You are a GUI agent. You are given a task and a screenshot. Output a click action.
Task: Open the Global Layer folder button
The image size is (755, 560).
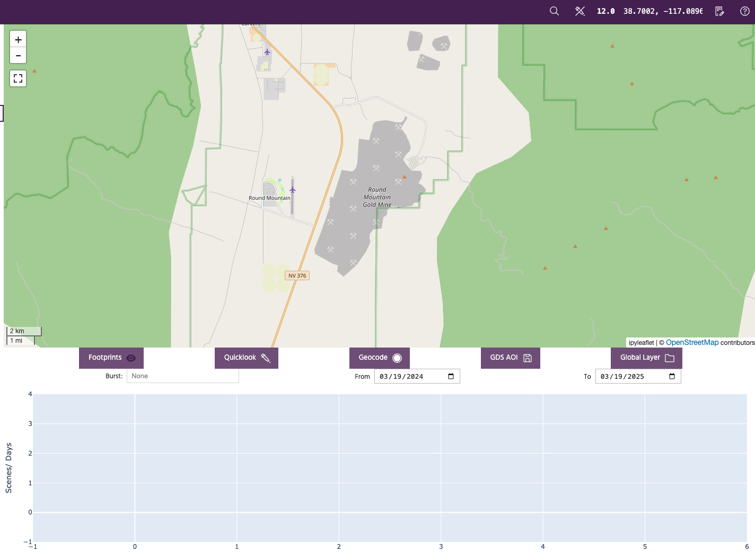tap(646, 358)
